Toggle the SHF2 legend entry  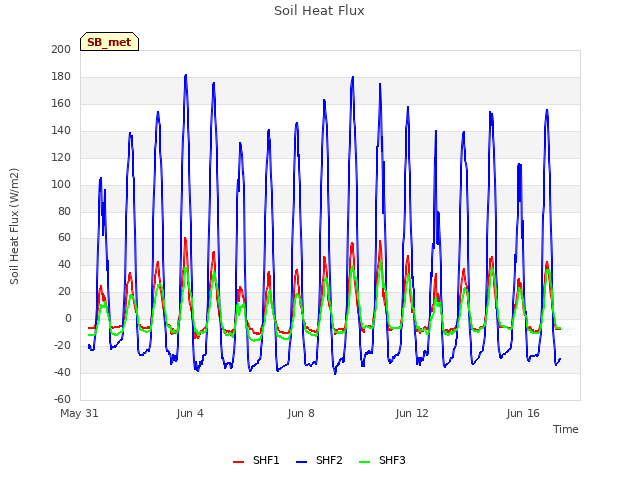click(x=319, y=460)
